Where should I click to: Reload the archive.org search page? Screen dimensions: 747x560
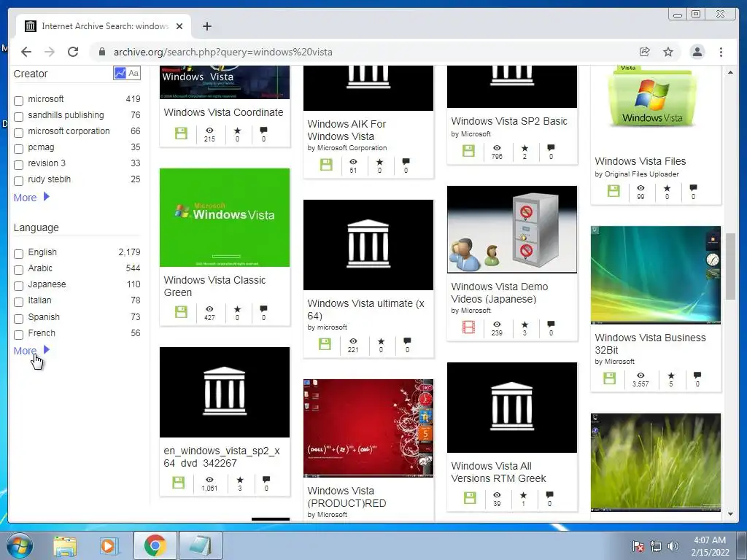(x=73, y=52)
